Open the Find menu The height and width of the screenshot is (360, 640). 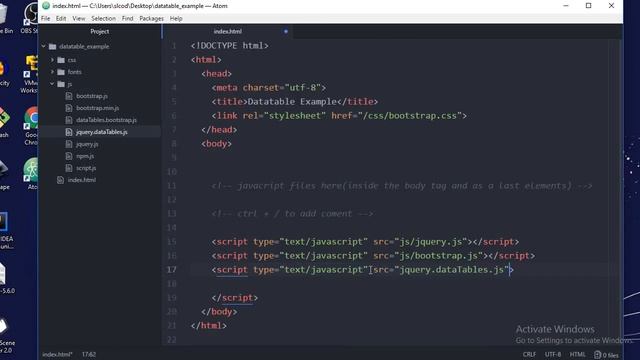[x=127, y=18]
